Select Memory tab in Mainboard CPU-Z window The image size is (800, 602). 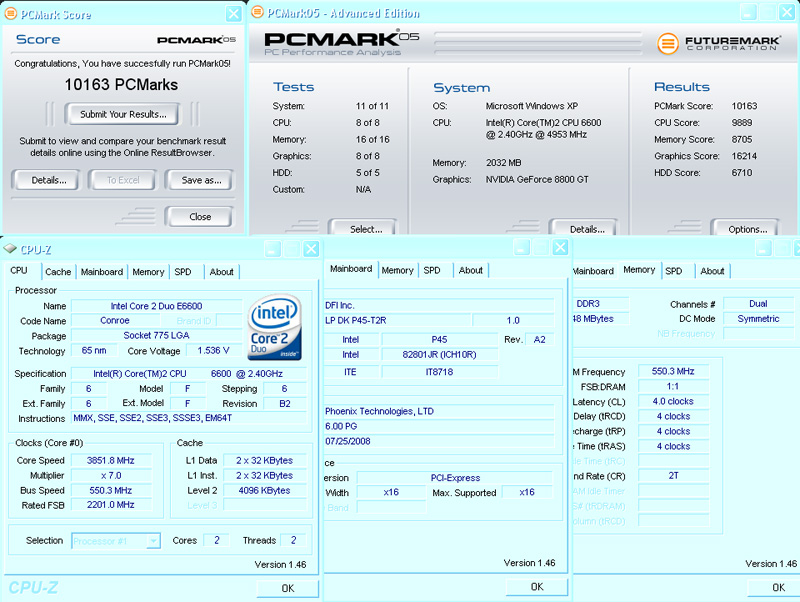click(397, 270)
